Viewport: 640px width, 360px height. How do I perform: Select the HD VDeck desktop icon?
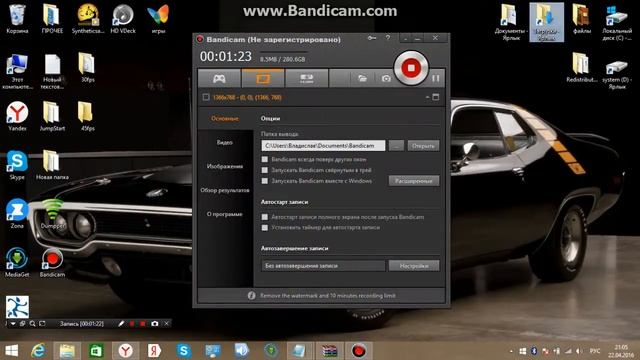[123, 19]
